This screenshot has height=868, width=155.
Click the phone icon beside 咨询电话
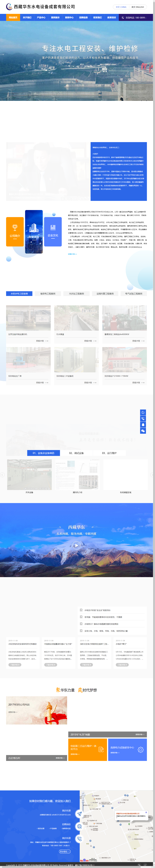[x=123, y=18]
